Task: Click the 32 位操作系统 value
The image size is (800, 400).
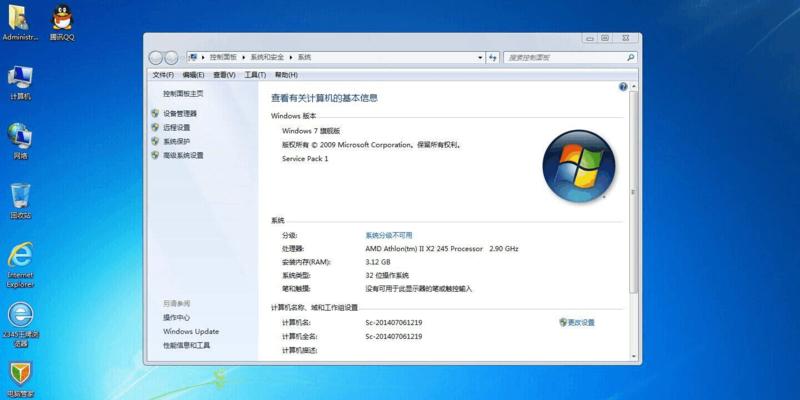Action: 387,275
